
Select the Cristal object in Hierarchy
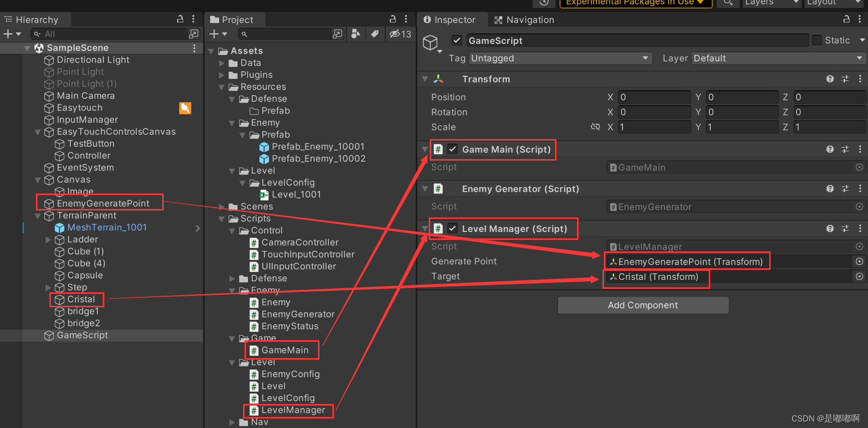(x=81, y=299)
